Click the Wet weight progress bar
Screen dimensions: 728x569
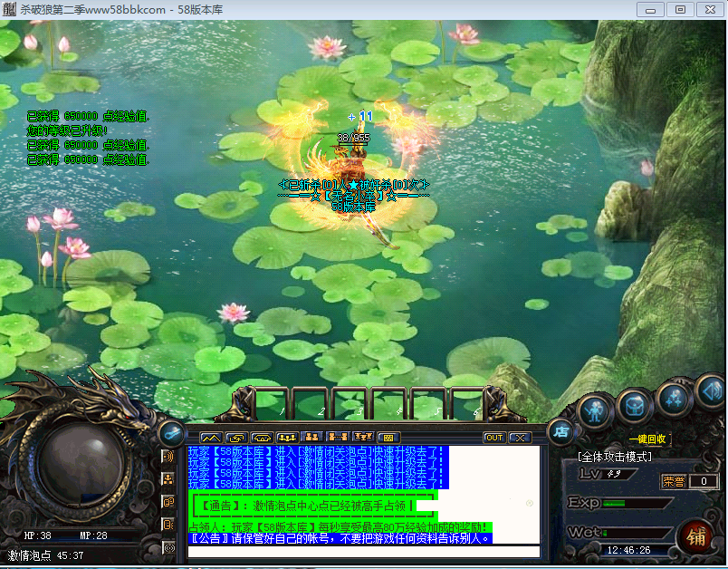click(637, 533)
